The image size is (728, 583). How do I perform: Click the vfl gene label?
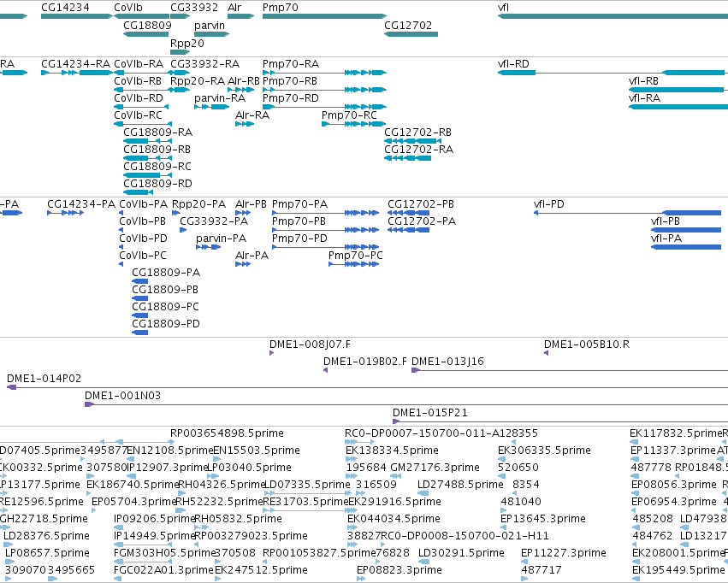[x=503, y=8]
